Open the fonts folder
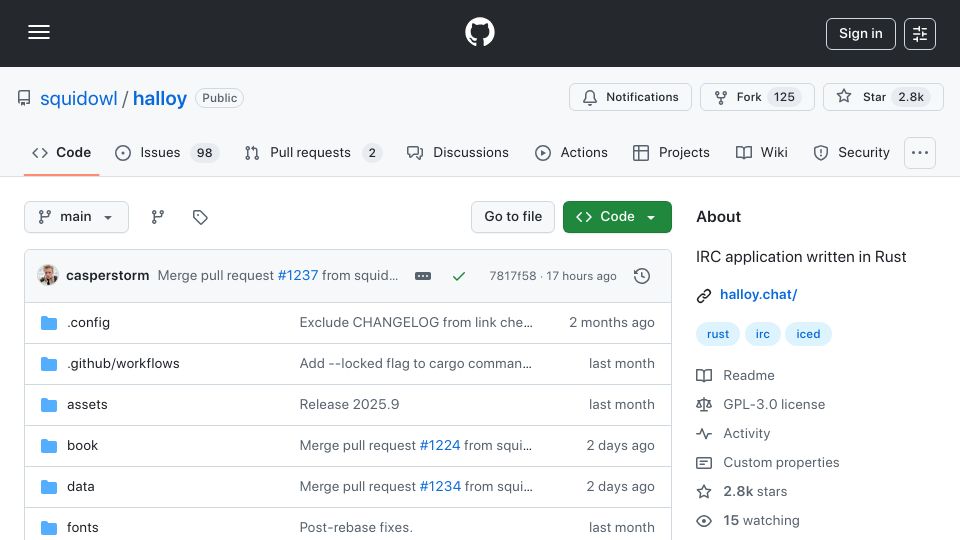960x540 pixels. [82, 528]
